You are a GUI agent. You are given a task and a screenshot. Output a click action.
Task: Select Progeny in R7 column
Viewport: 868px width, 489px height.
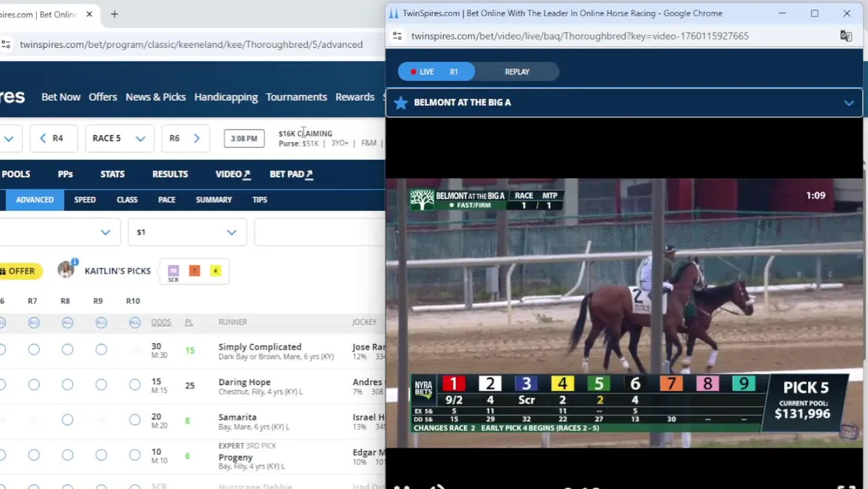[34, 455]
